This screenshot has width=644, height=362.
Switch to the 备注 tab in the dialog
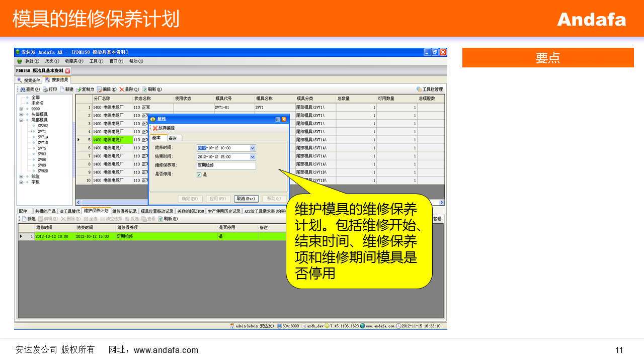click(x=173, y=138)
